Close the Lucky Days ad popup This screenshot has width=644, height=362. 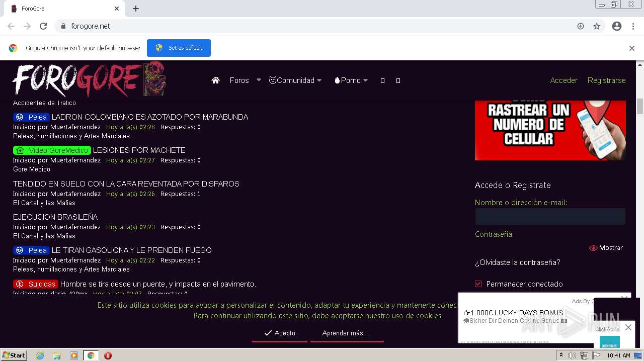click(x=628, y=327)
